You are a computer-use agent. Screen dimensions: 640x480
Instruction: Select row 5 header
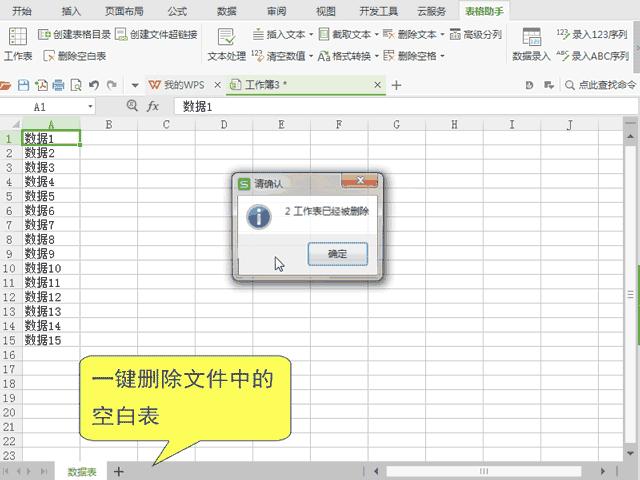click(x=10, y=196)
